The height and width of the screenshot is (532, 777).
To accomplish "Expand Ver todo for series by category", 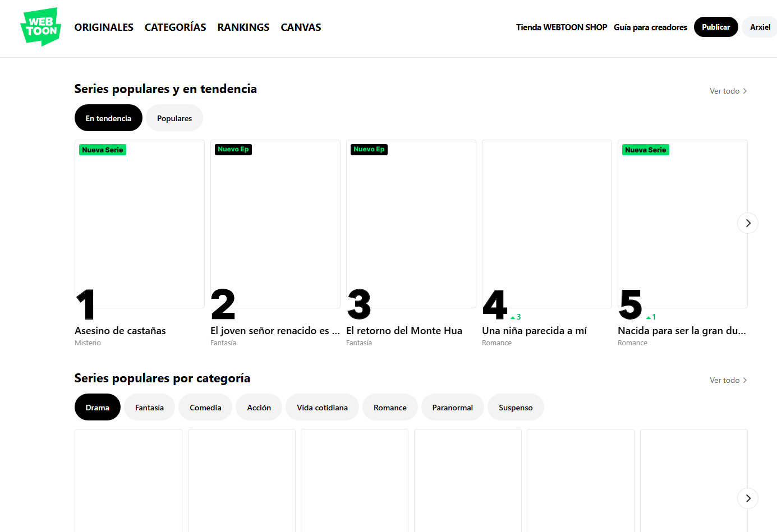I will click(728, 380).
